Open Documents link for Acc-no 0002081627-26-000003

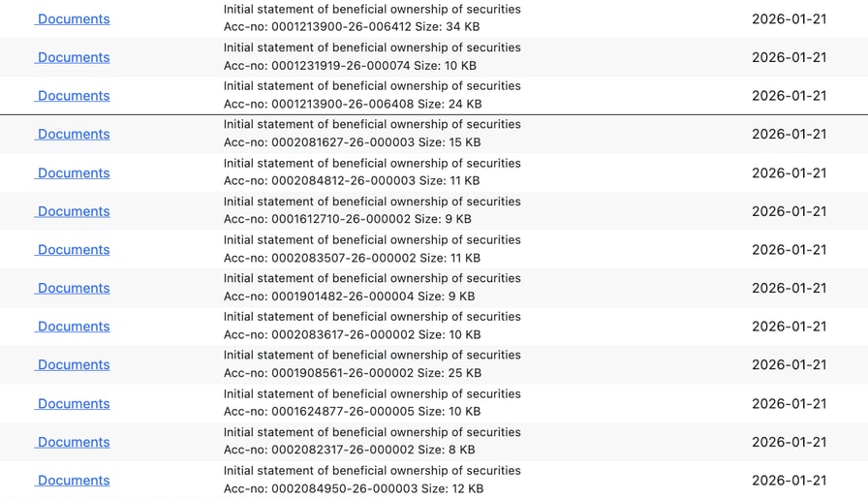point(74,135)
